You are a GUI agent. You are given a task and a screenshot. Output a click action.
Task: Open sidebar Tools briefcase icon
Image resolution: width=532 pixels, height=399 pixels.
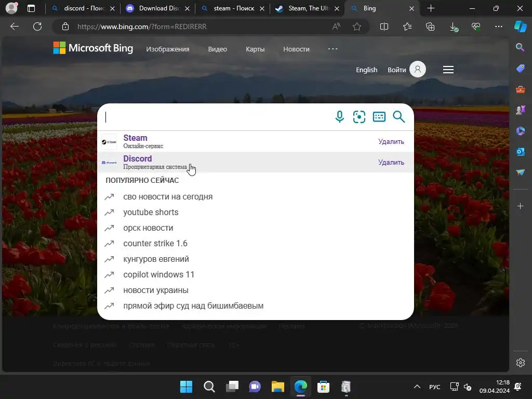(x=520, y=89)
